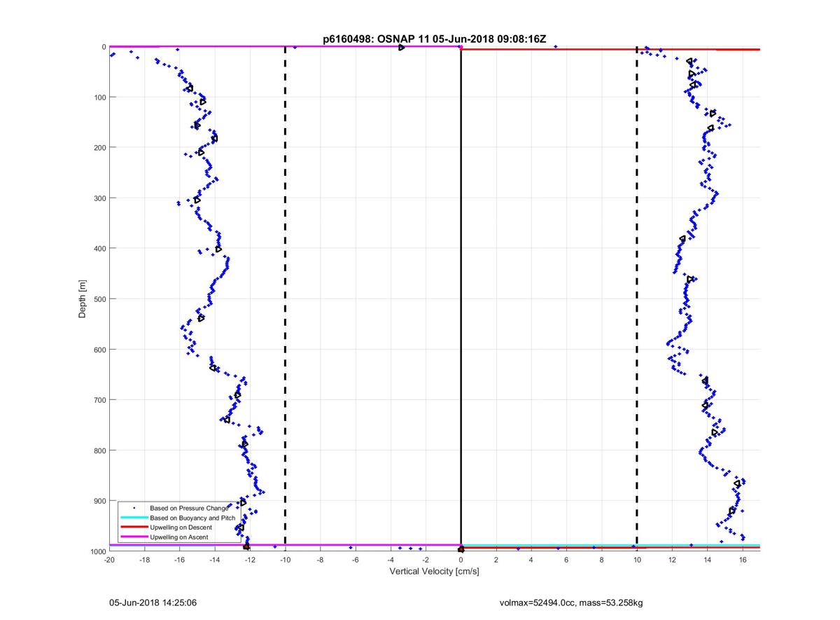The height and width of the screenshot is (620, 840).
Task: Click velocity axis tick label '-2'
Action: pos(426,560)
